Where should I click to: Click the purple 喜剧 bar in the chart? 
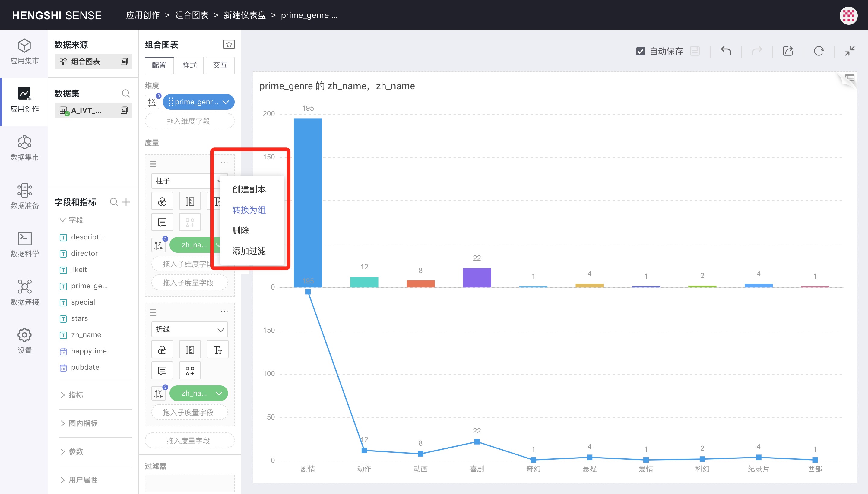[x=477, y=278]
